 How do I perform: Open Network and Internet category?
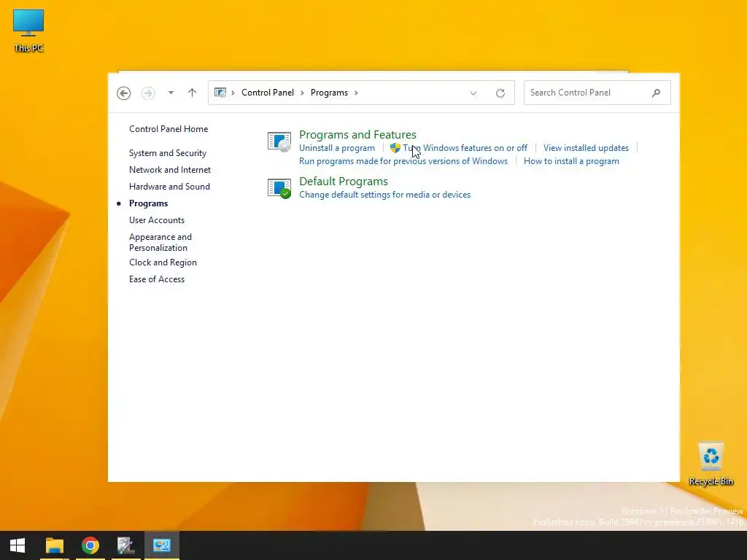tap(170, 169)
